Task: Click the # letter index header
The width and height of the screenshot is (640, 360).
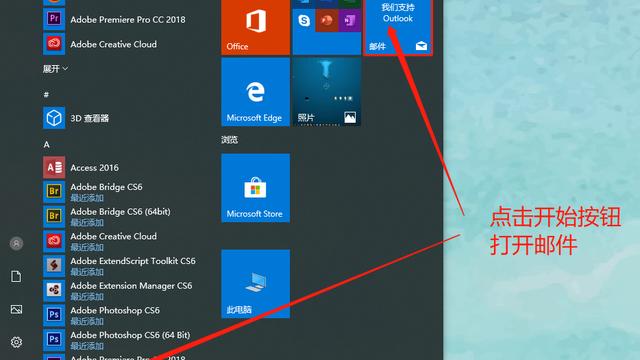Action: pyautogui.click(x=46, y=95)
